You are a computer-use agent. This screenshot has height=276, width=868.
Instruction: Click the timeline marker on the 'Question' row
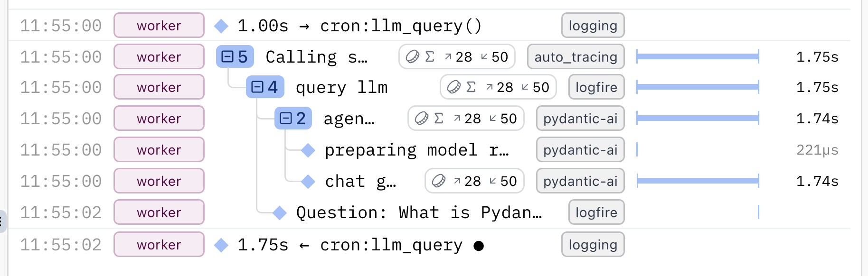coord(758,212)
